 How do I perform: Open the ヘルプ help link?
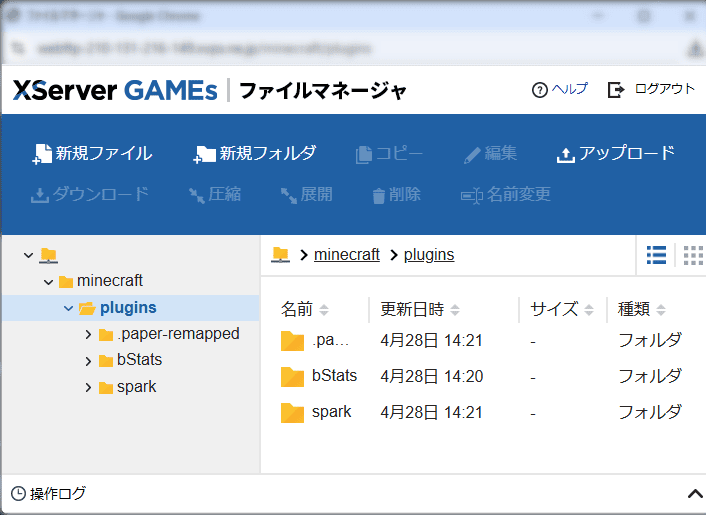(x=560, y=89)
